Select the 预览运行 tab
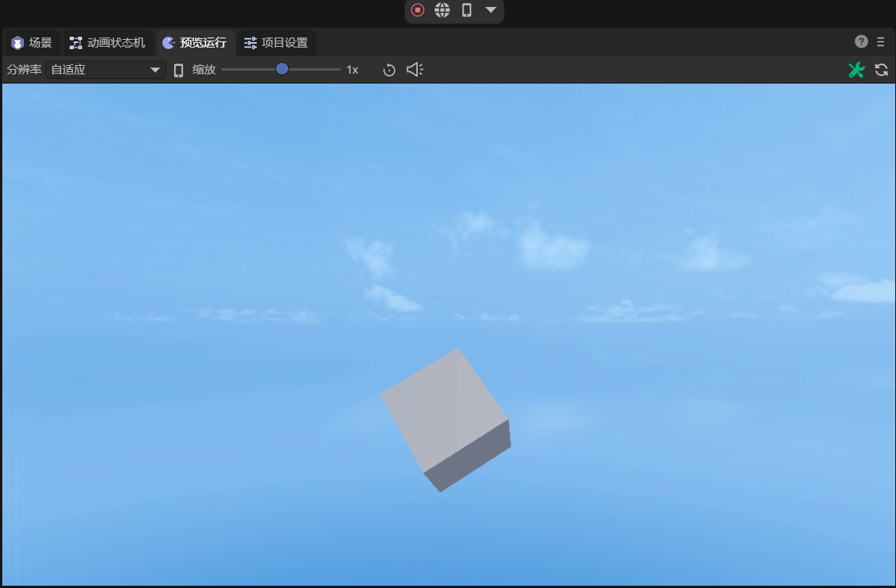896x588 pixels. [195, 43]
